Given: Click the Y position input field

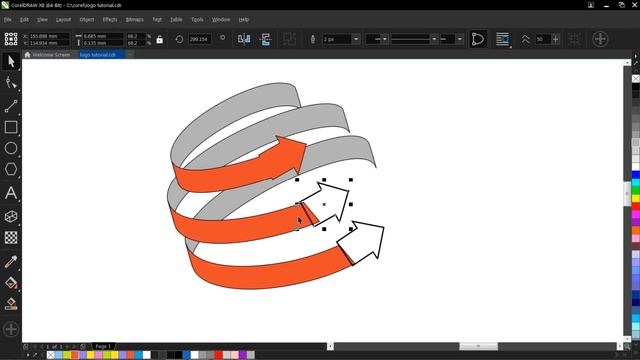Looking at the screenshot, I should point(48,43).
